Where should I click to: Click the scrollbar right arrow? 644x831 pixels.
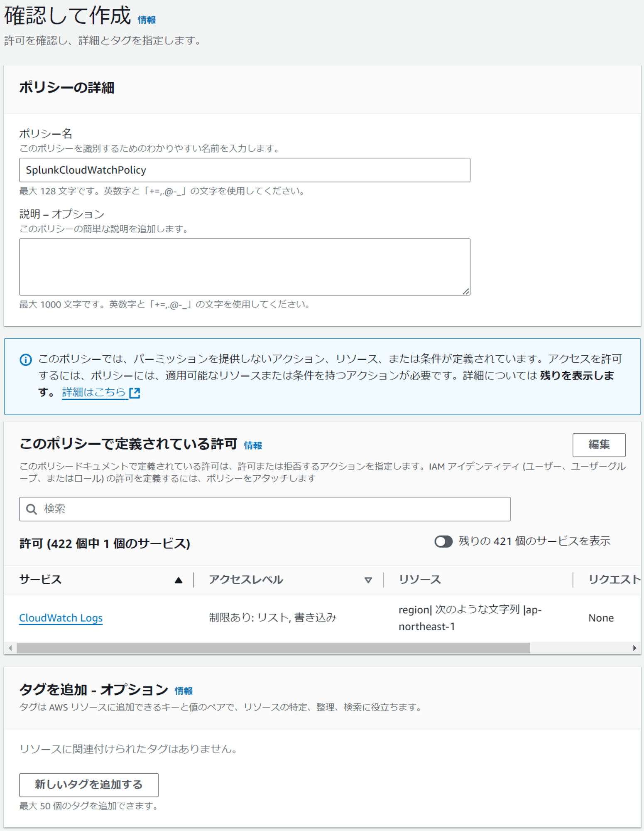pyautogui.click(x=634, y=648)
